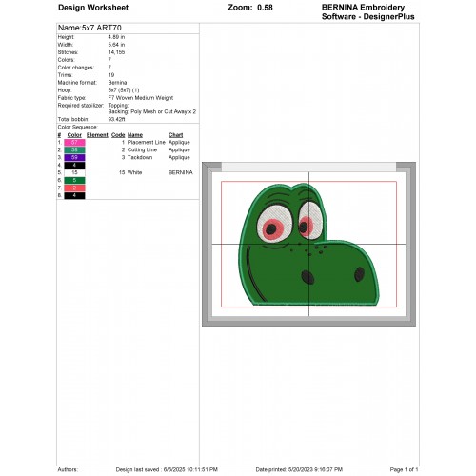Click the Width value "5.64 in"
The height and width of the screenshot is (476, 476).
tap(116, 45)
